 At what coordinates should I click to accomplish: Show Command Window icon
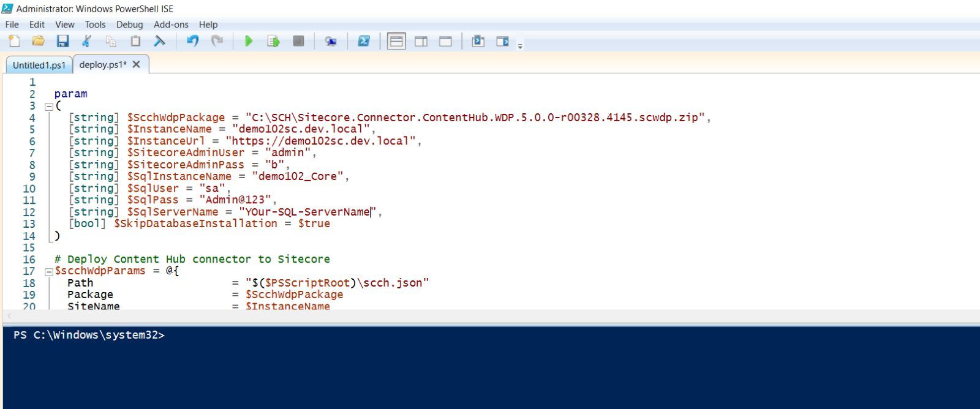click(478, 41)
